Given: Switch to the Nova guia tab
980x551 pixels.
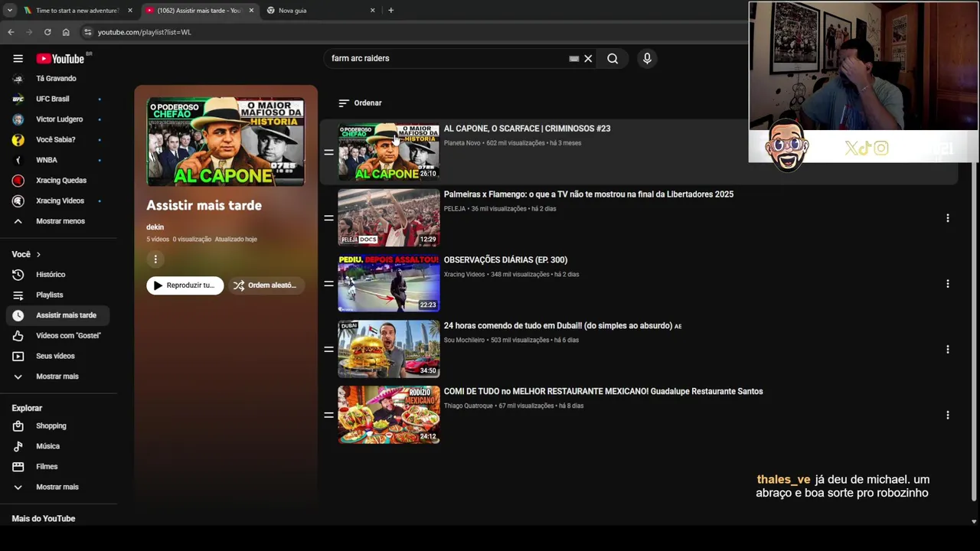Looking at the screenshot, I should tap(320, 10).
